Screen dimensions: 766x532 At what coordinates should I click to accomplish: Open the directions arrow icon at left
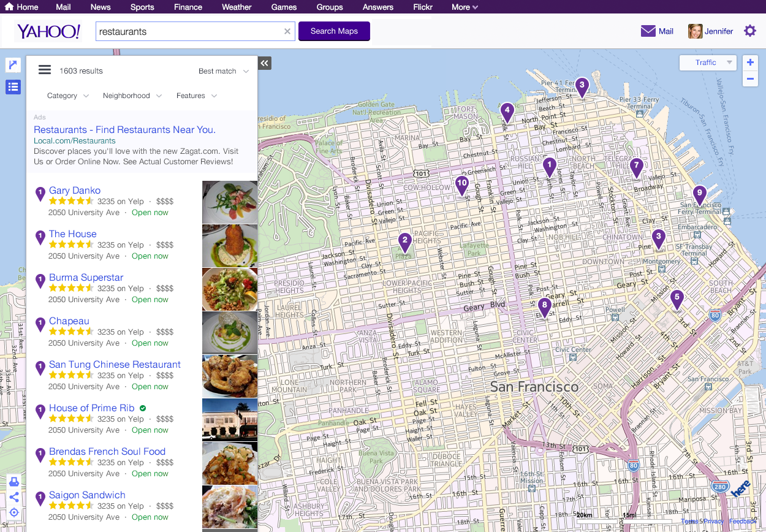[x=13, y=65]
